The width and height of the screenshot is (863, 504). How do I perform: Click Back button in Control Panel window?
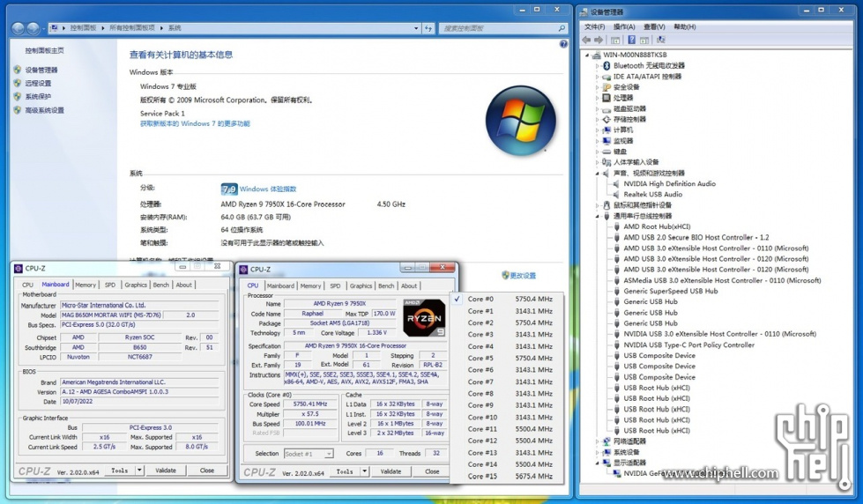tap(19, 28)
